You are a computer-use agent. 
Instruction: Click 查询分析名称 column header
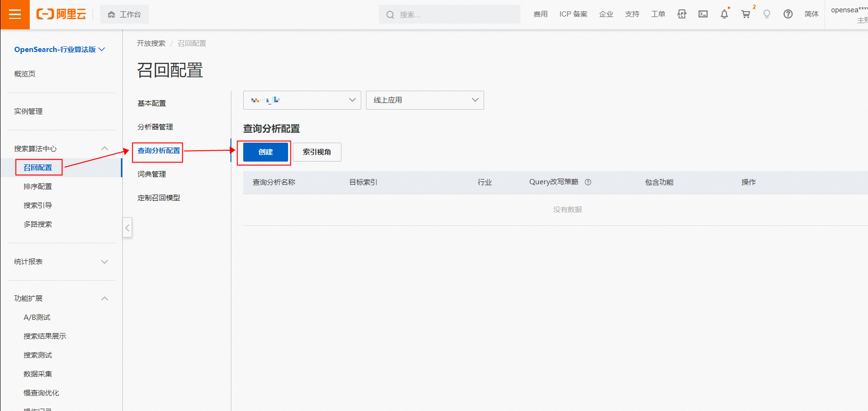(x=274, y=182)
